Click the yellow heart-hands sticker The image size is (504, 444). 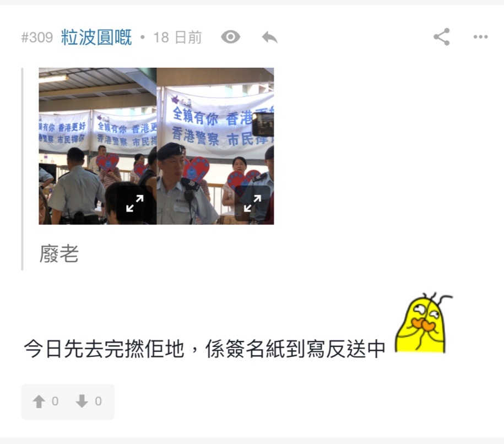pos(424,322)
